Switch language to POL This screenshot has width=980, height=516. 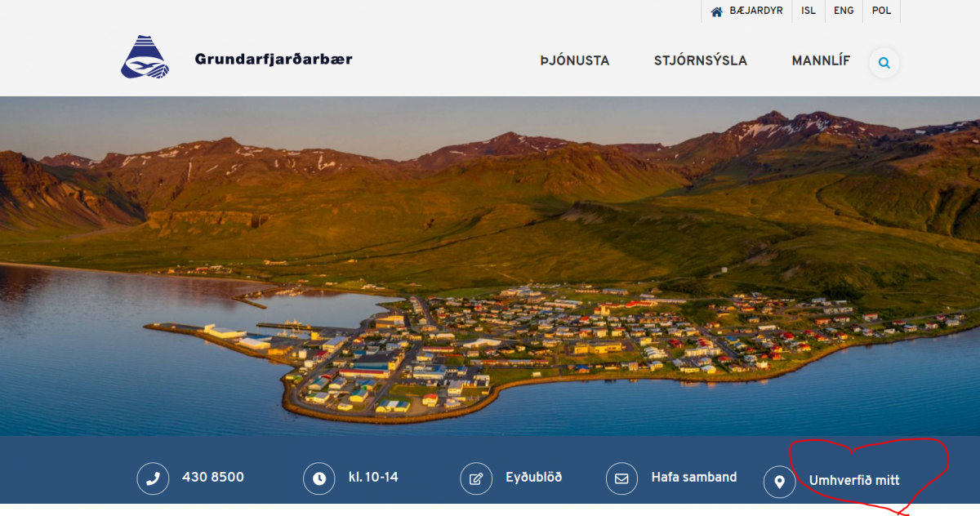pos(881,11)
